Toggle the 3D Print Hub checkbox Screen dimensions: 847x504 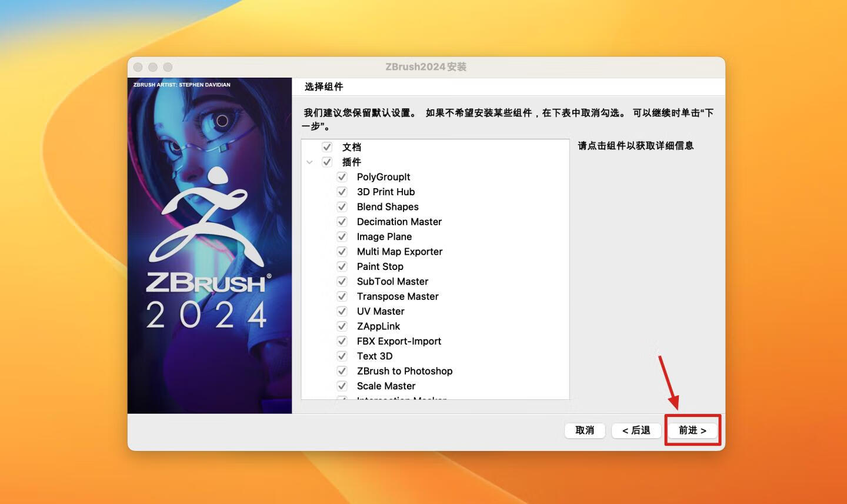click(342, 192)
